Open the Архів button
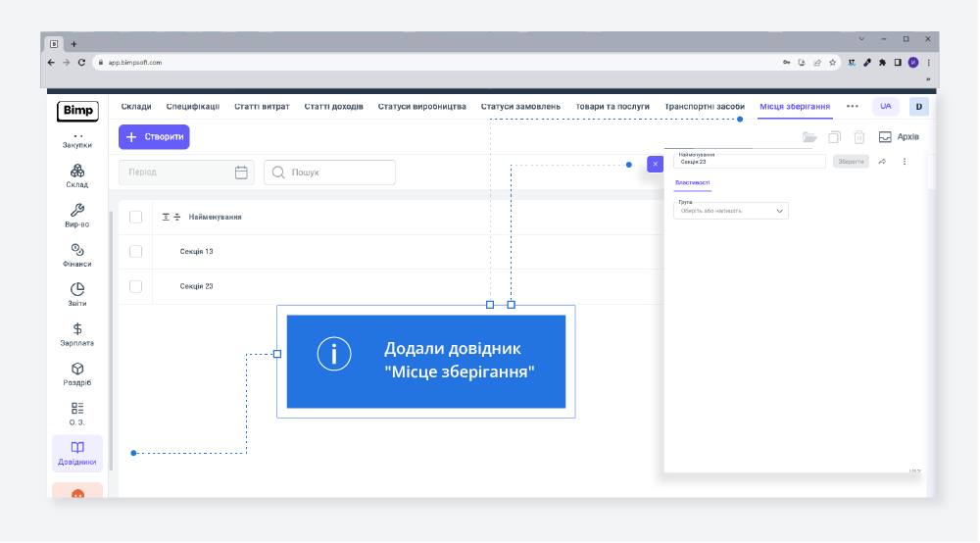 [899, 137]
